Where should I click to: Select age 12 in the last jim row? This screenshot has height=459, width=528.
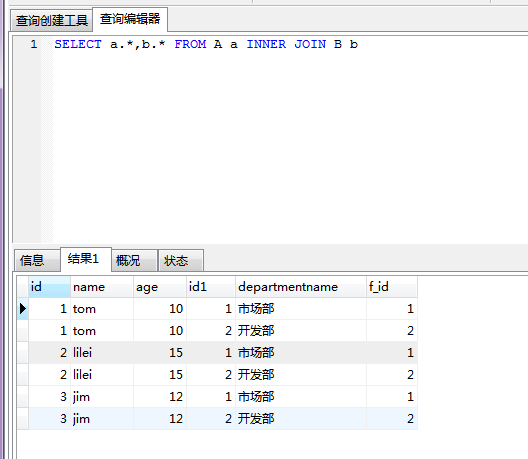coord(160,419)
